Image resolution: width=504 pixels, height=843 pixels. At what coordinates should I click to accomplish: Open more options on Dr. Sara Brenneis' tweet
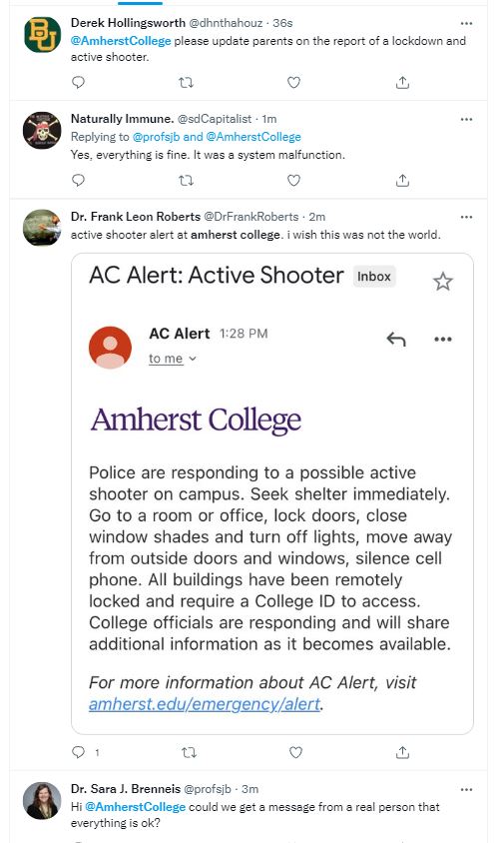click(466, 789)
